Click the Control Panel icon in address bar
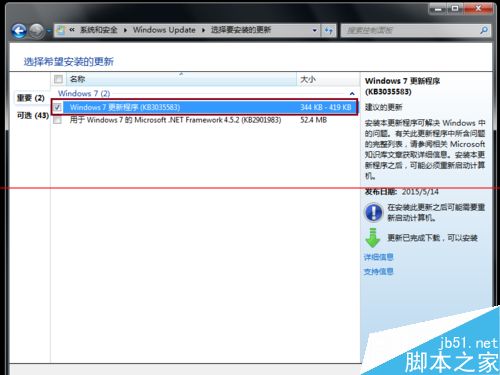This screenshot has width=500, height=375. click(61, 30)
